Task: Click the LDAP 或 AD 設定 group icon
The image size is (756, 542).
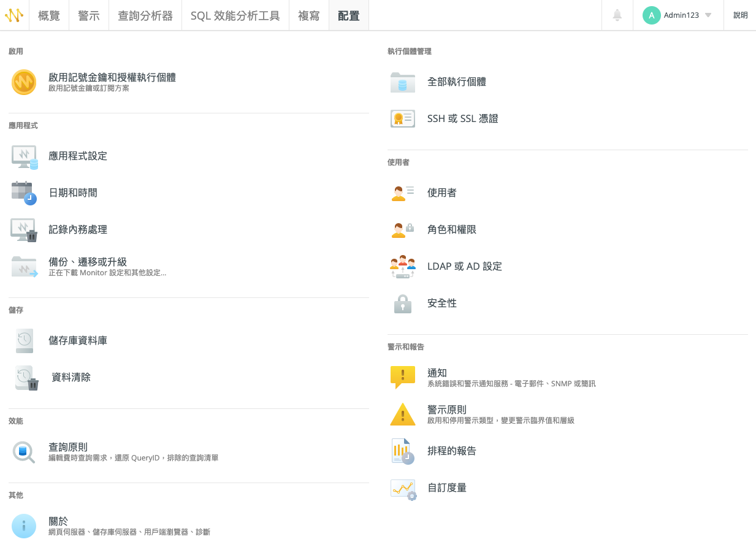Action: (403, 267)
